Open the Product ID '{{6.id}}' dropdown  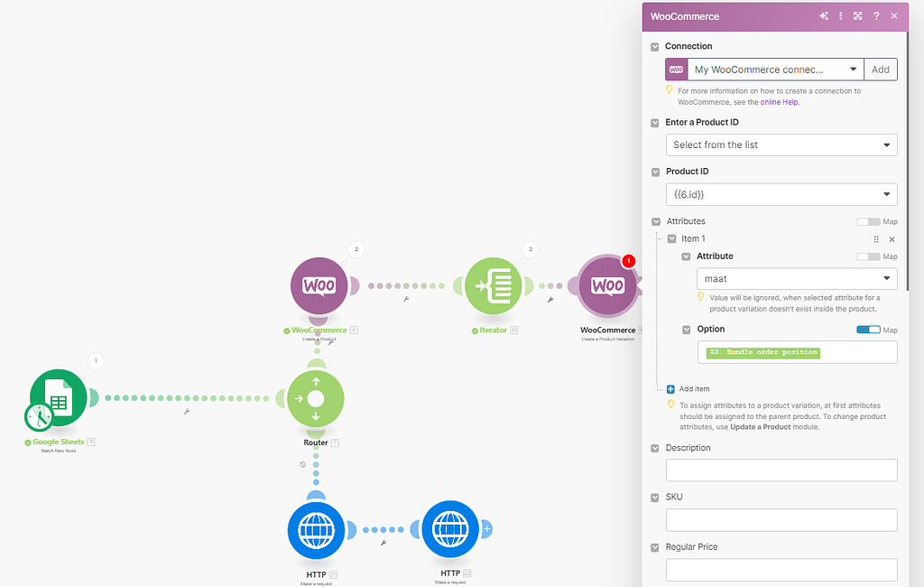click(781, 194)
